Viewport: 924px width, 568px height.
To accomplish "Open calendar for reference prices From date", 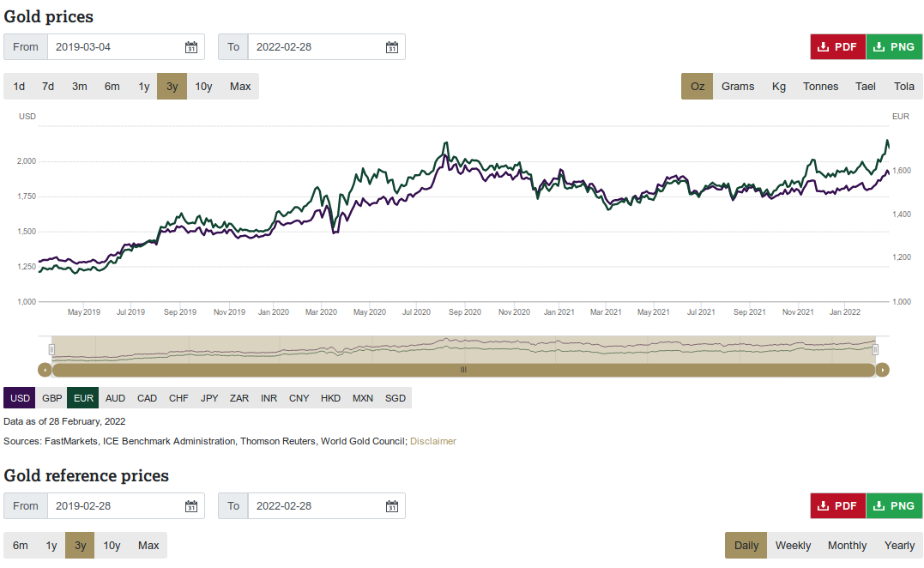I will coord(191,506).
